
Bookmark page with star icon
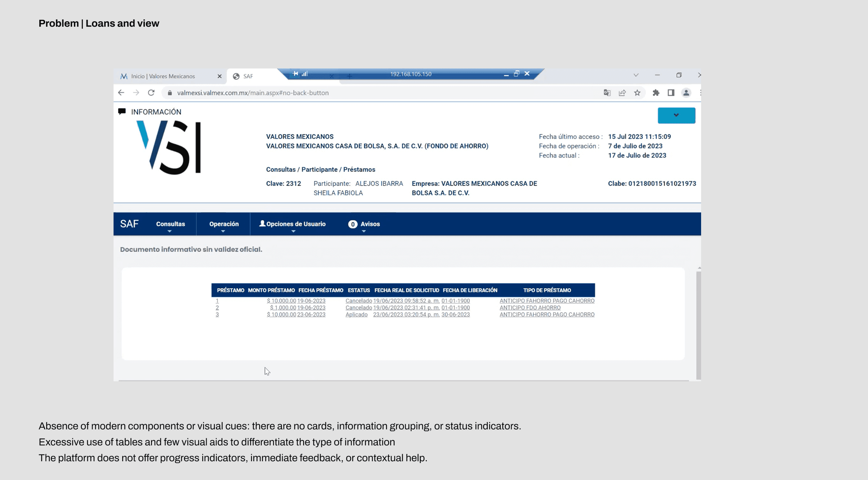pyautogui.click(x=637, y=93)
